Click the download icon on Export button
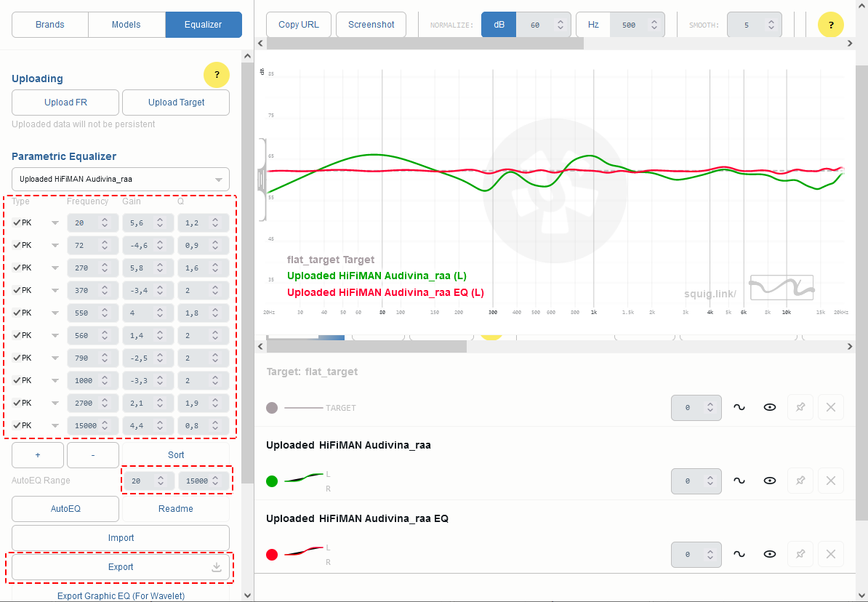This screenshot has height=602, width=868. click(x=217, y=567)
